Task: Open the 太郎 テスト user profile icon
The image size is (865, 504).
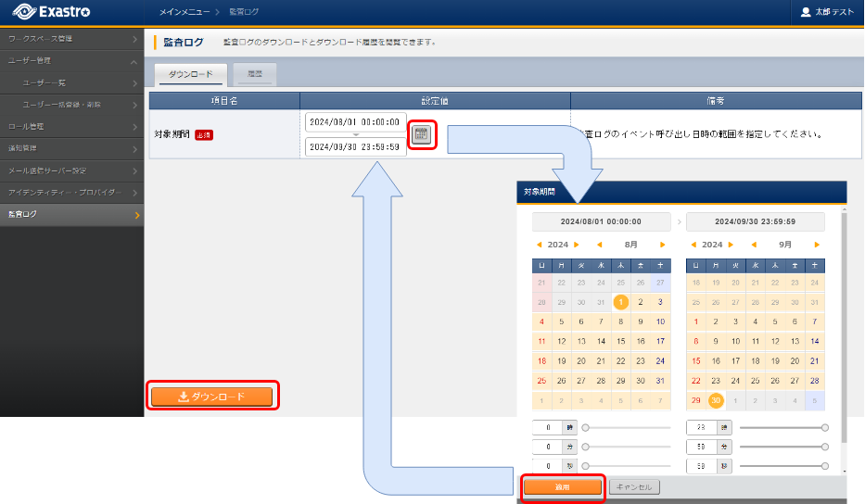Action: pyautogui.click(x=805, y=12)
